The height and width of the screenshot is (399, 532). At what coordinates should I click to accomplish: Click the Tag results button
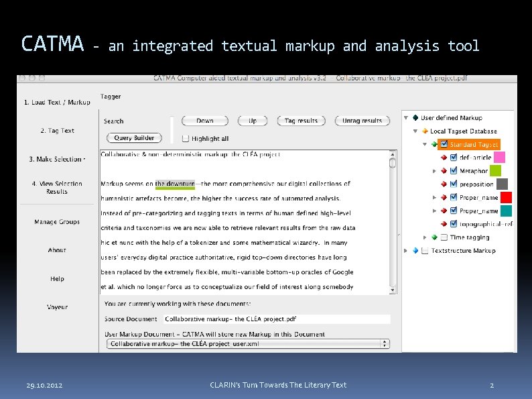(x=301, y=121)
